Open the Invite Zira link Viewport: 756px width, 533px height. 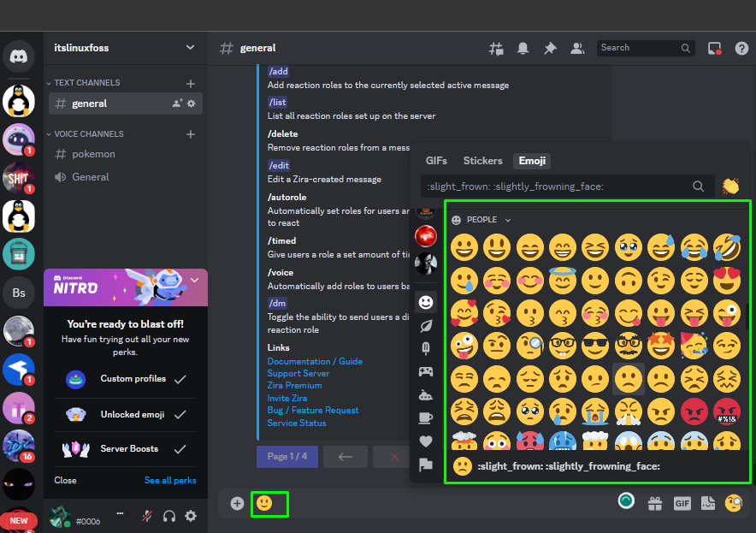point(287,398)
